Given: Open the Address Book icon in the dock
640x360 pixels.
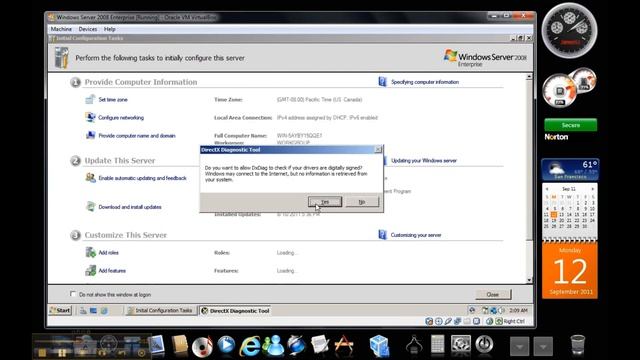Looking at the screenshot, I should point(180,345).
